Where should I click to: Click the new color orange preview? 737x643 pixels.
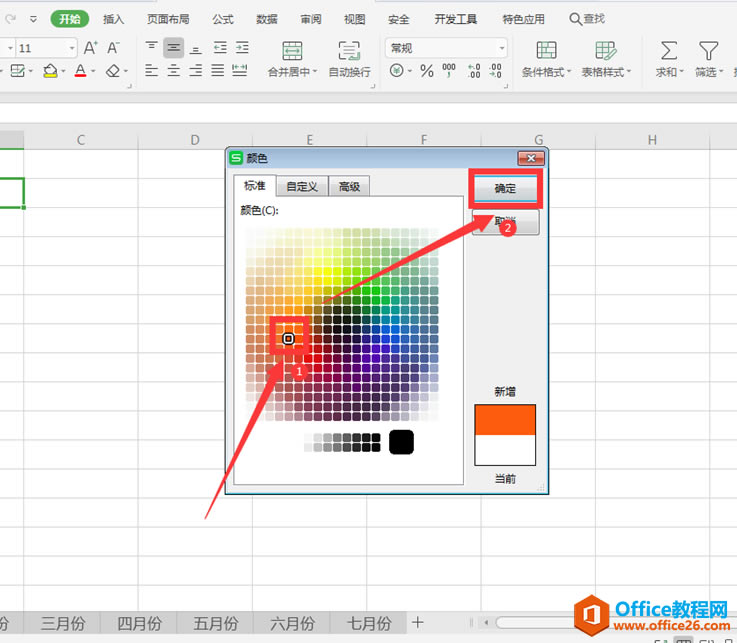(505, 420)
